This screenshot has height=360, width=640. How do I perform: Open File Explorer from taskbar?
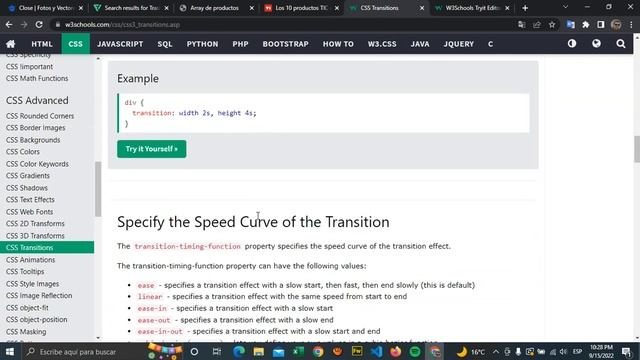point(259,351)
